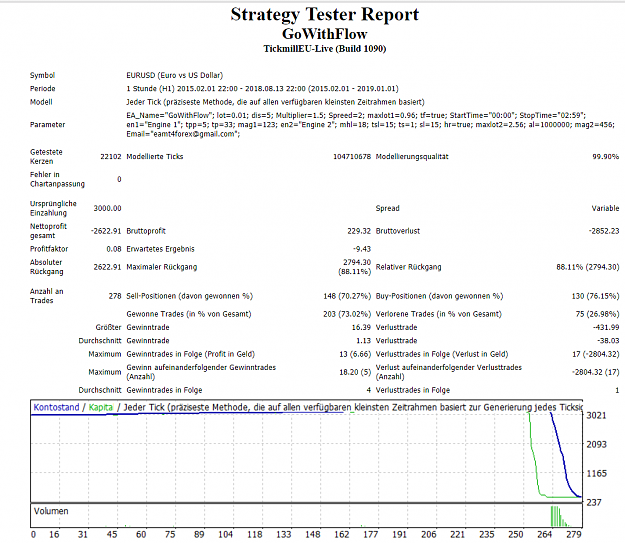Click the largest losing trade value -431.99
Screen dimensions: 625x543
click(606, 327)
